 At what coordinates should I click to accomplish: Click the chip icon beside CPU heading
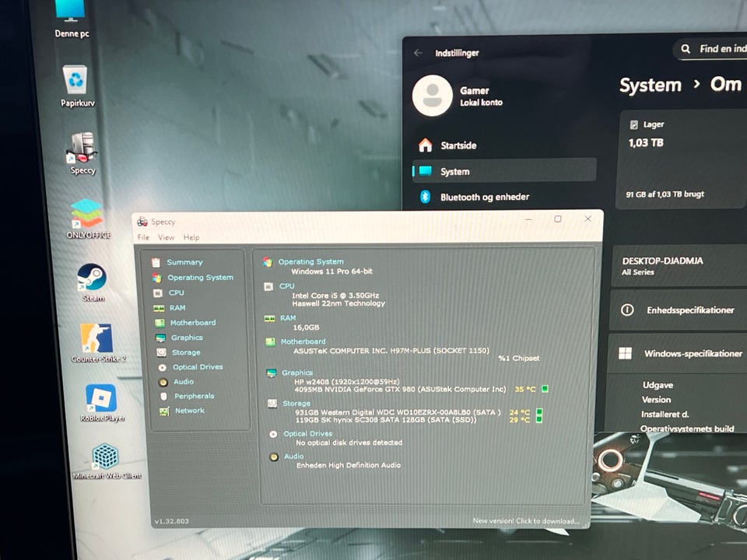[268, 286]
